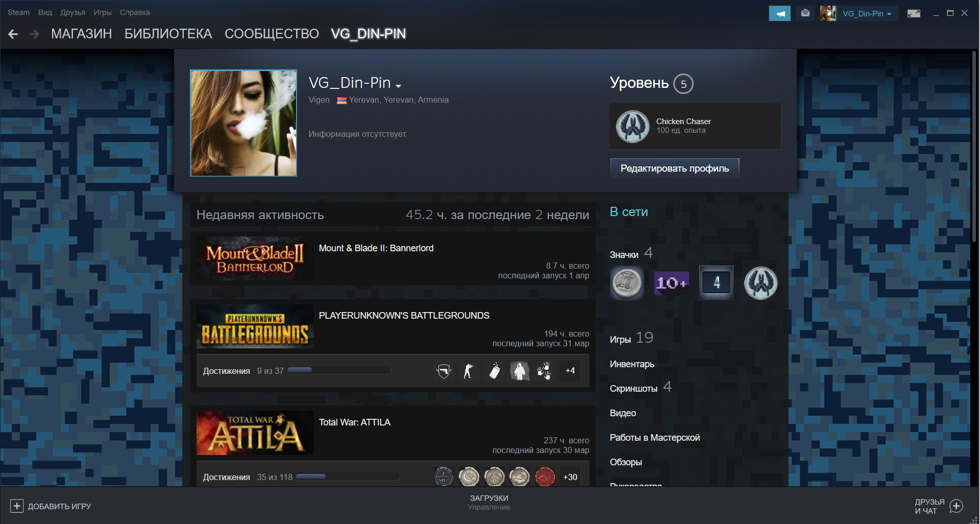Switch to the МАГАЗИН tab
The width and height of the screenshot is (980, 524).
pos(82,34)
